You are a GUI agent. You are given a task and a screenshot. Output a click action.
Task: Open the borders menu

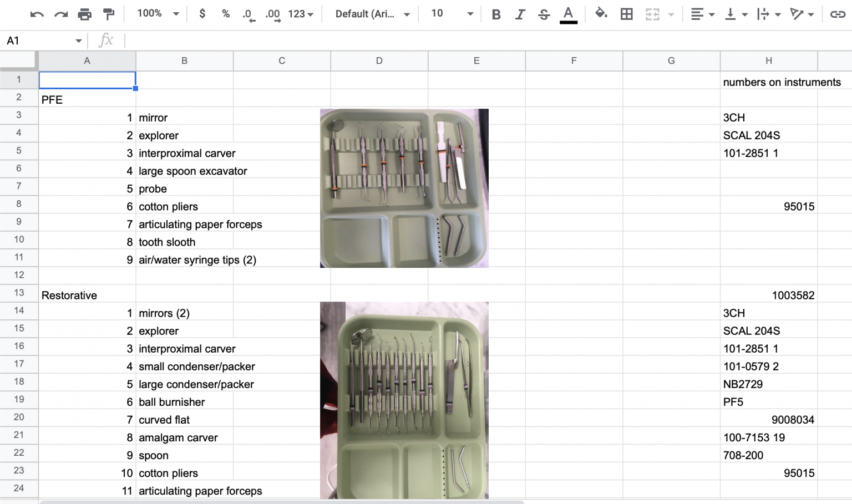626,14
